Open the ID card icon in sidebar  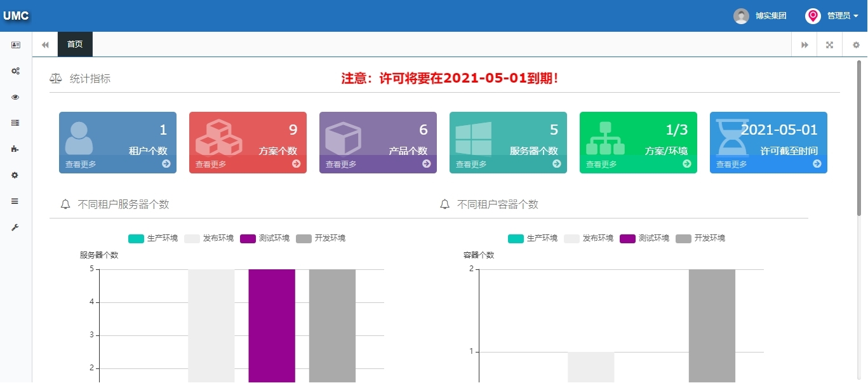click(16, 45)
